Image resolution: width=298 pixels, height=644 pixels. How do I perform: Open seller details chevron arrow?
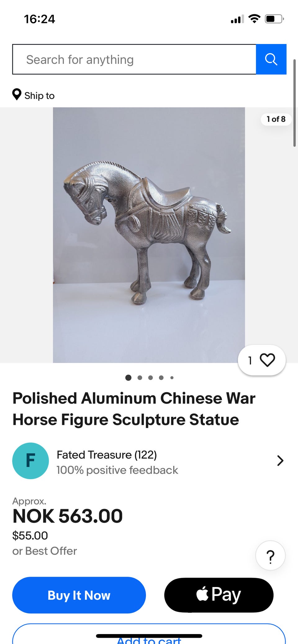tap(280, 461)
